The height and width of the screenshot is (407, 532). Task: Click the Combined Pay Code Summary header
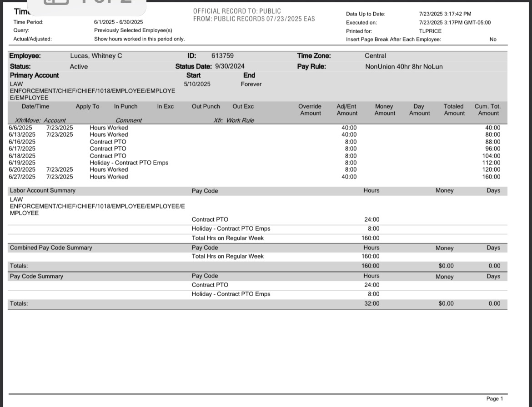pyautogui.click(x=51, y=248)
